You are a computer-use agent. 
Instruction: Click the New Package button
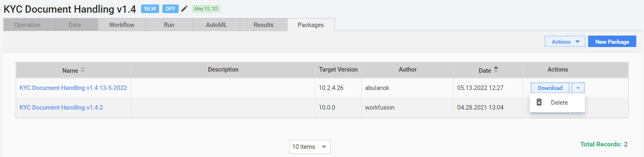(x=612, y=42)
